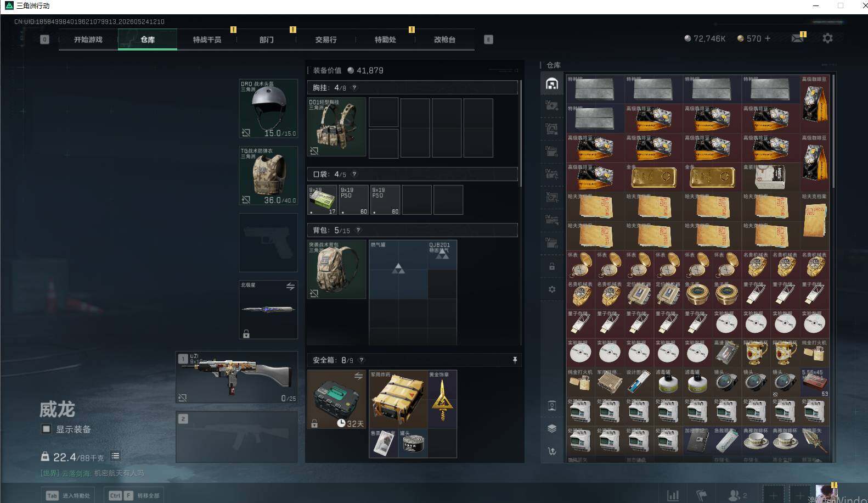Switch to the 交易行 tab

(326, 40)
